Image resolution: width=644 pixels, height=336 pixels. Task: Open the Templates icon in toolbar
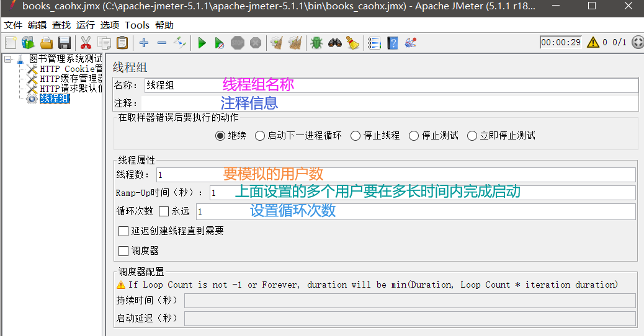[x=29, y=43]
